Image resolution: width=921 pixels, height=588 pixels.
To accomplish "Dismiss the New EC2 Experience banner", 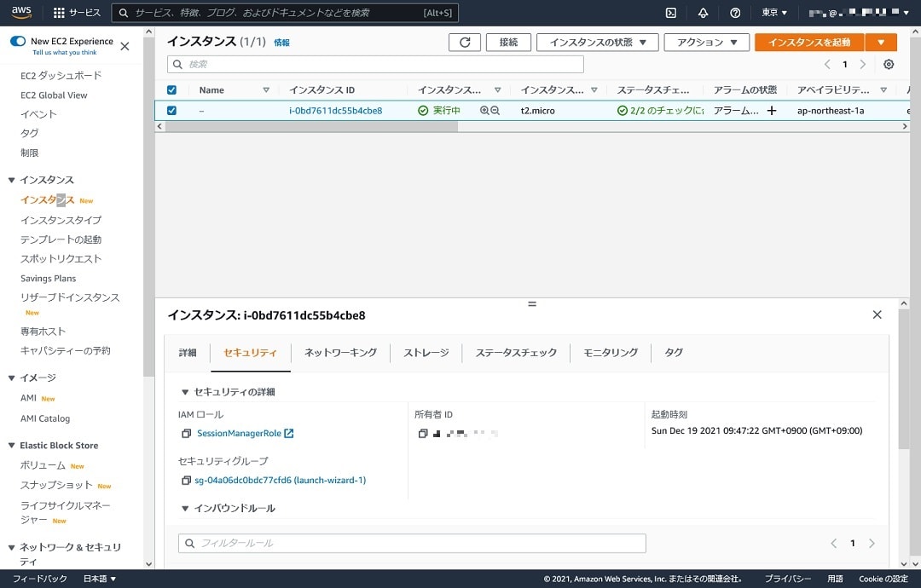I will (125, 46).
